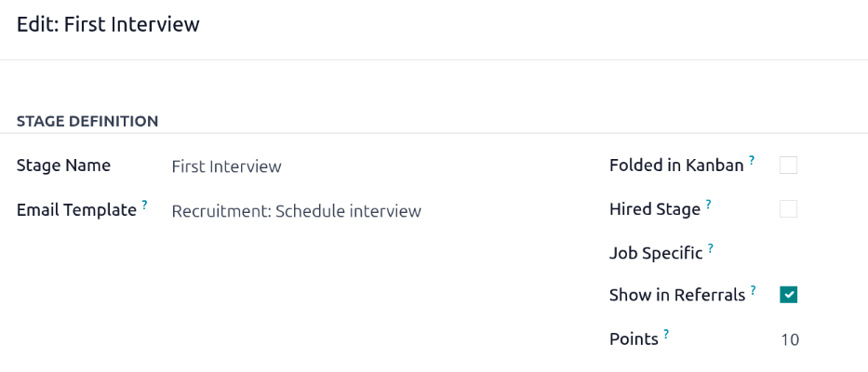Click the Folded in Kanban help icon
This screenshot has width=868, height=372.
[752, 160]
